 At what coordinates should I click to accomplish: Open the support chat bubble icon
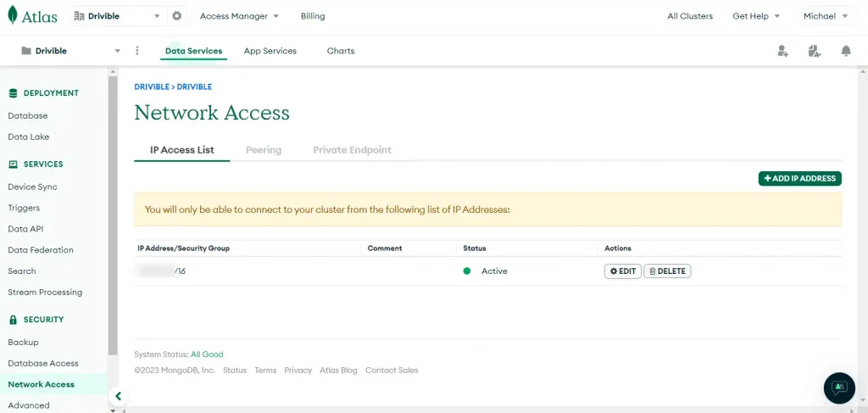click(839, 388)
